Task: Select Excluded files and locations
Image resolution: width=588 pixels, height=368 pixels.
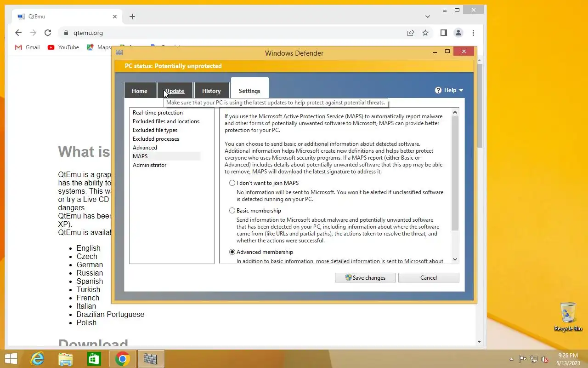Action: click(x=166, y=121)
